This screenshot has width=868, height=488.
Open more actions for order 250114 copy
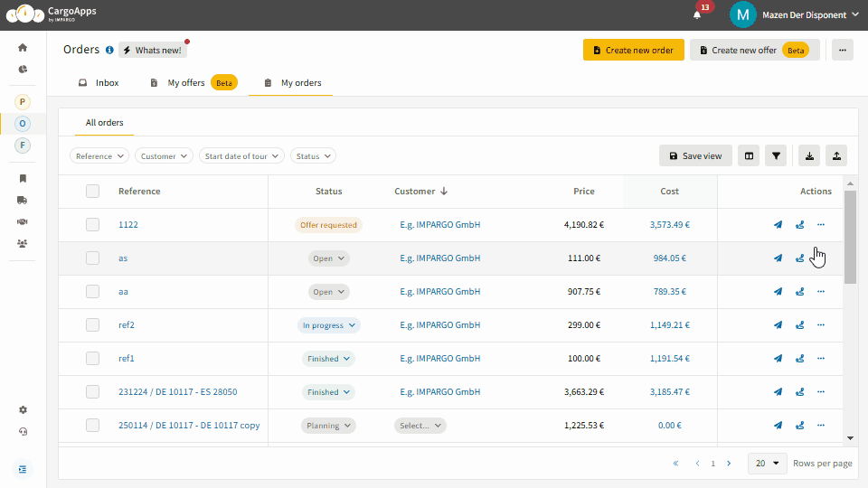point(821,426)
